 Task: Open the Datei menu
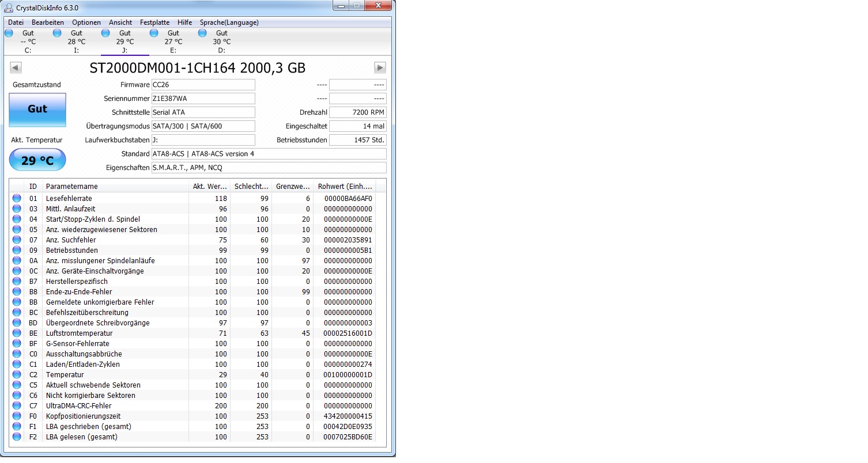(x=16, y=22)
